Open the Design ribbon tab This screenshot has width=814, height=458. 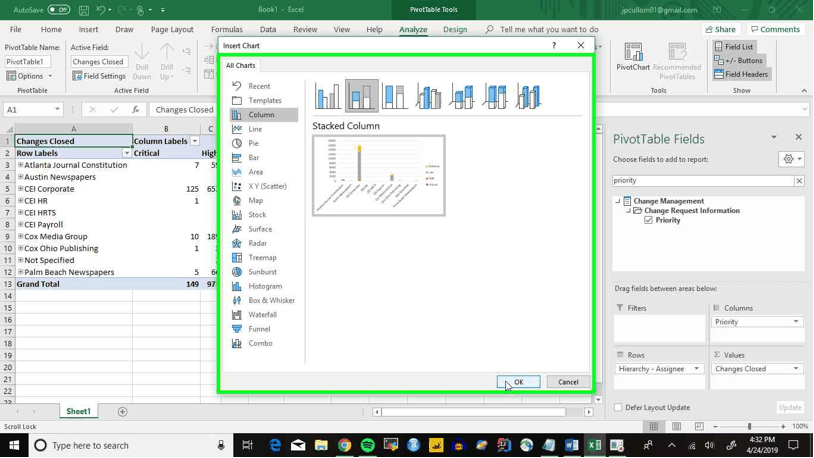click(455, 30)
